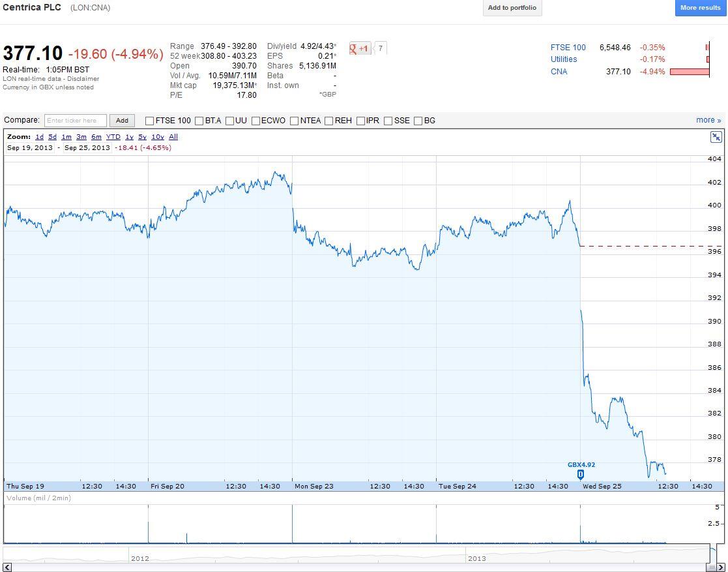Click the P/E value 17.80
Screen dimensions: 728x572
click(246, 95)
